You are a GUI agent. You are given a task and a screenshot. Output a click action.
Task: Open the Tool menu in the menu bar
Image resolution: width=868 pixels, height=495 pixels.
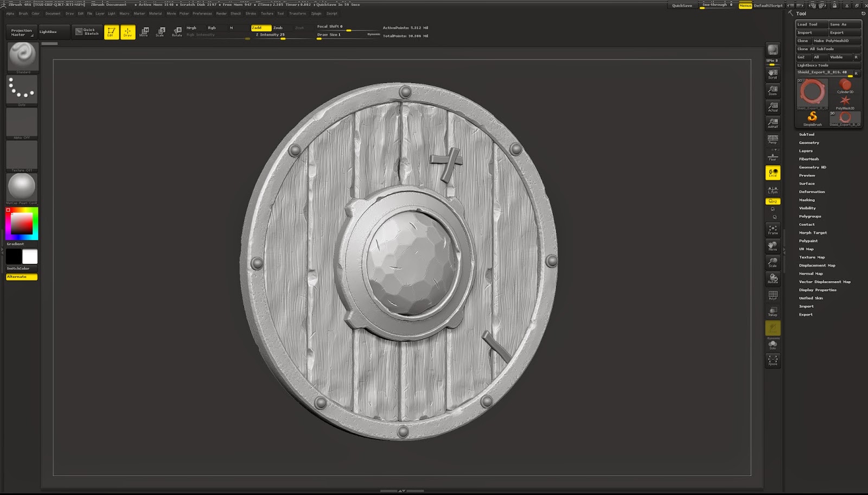[x=280, y=14]
